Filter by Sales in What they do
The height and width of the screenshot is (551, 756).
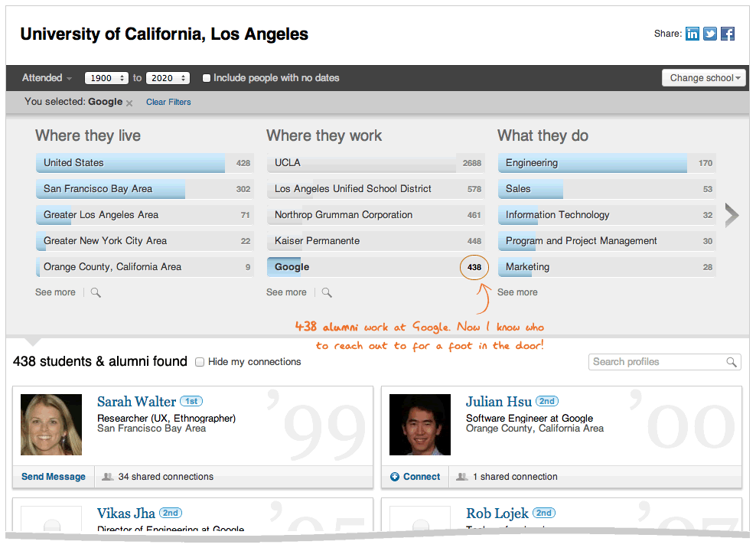pyautogui.click(x=607, y=189)
